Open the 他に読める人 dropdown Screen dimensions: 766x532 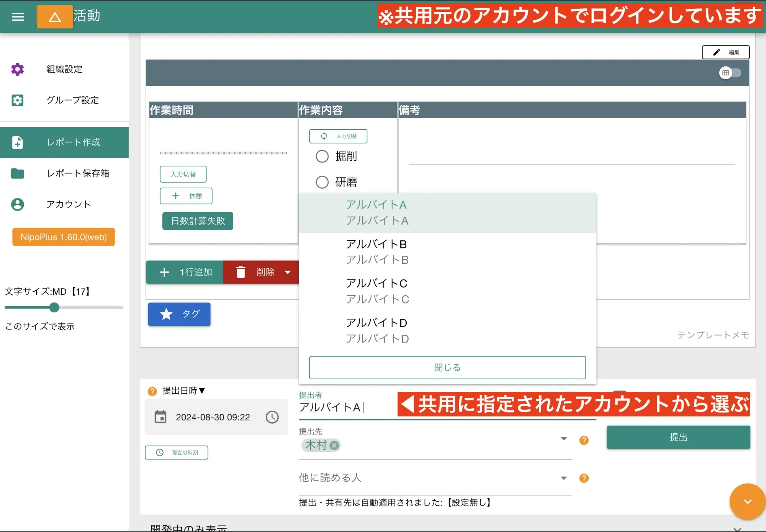pos(563,478)
